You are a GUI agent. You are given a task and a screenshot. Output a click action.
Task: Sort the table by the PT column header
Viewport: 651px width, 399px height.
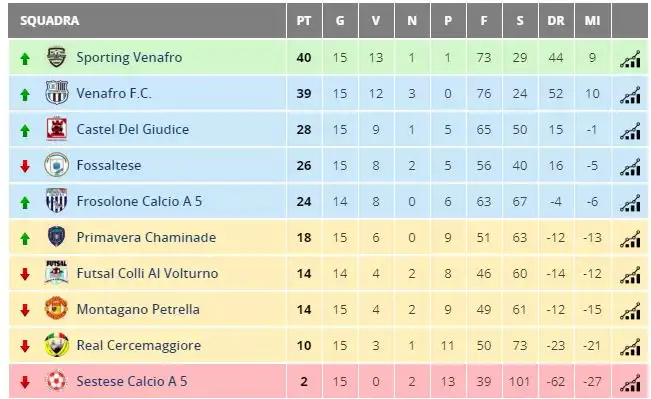(304, 21)
